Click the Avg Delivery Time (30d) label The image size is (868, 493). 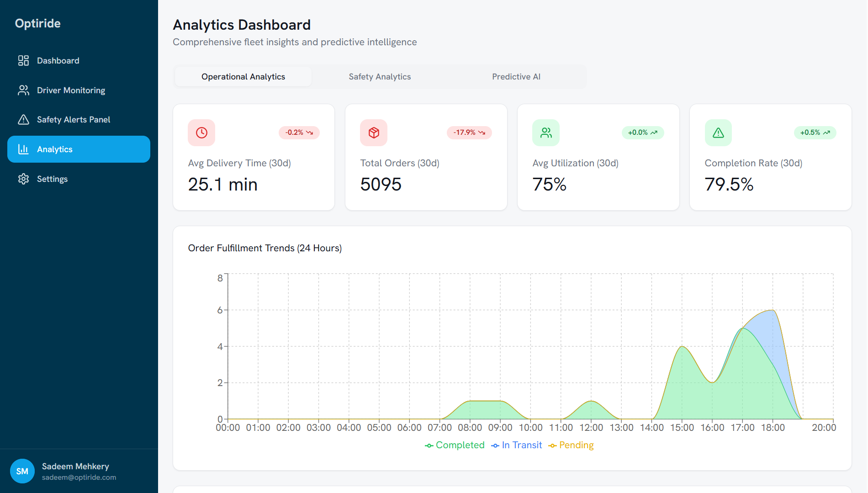point(239,163)
